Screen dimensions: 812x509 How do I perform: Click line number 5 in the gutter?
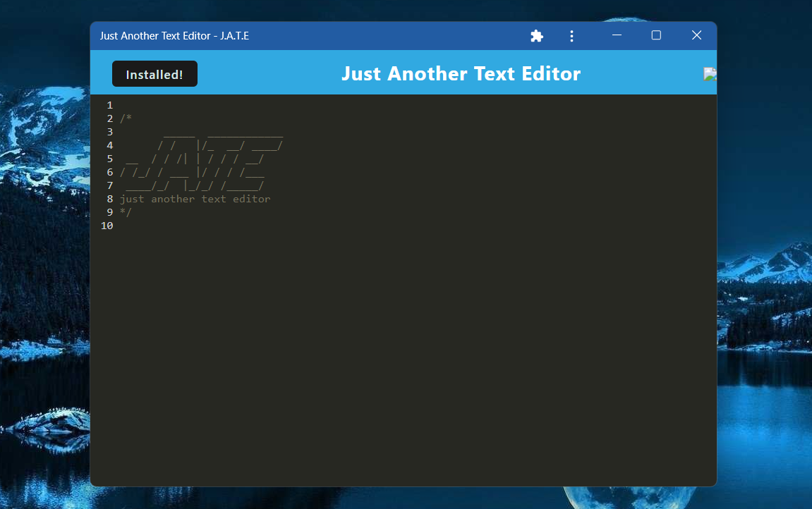click(109, 158)
